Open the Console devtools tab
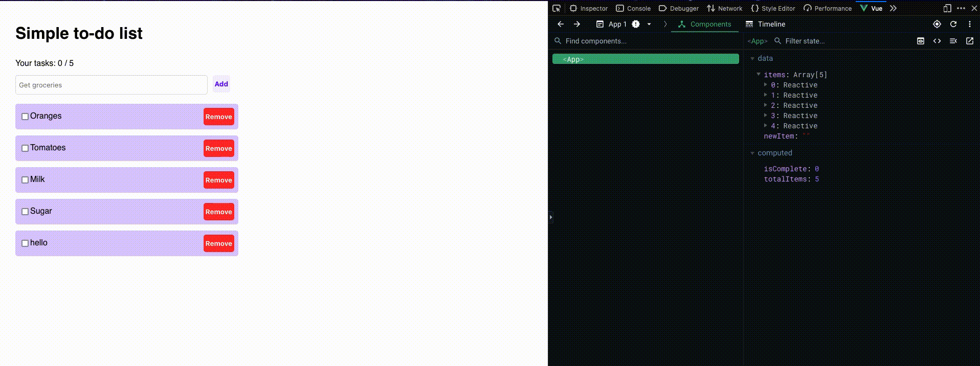This screenshot has width=980, height=366. (x=633, y=8)
